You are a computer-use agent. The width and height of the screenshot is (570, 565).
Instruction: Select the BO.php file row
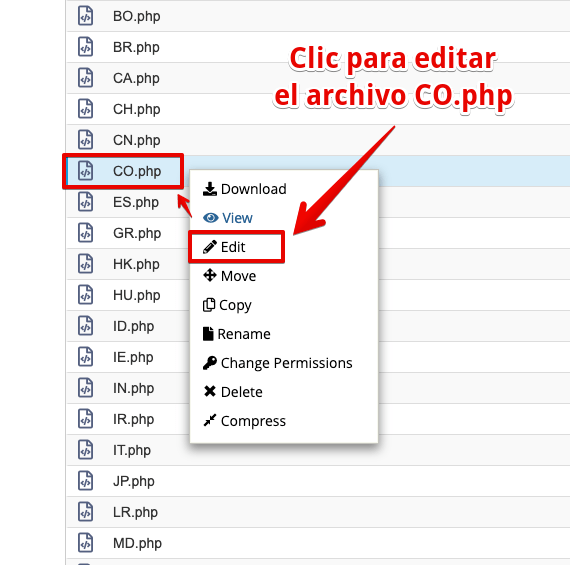(x=318, y=16)
